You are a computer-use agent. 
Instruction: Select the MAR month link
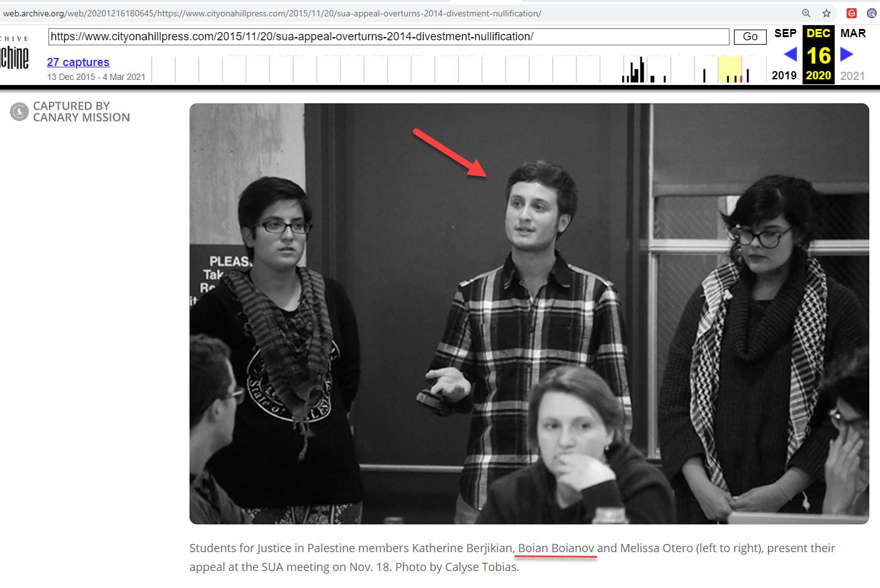click(853, 33)
